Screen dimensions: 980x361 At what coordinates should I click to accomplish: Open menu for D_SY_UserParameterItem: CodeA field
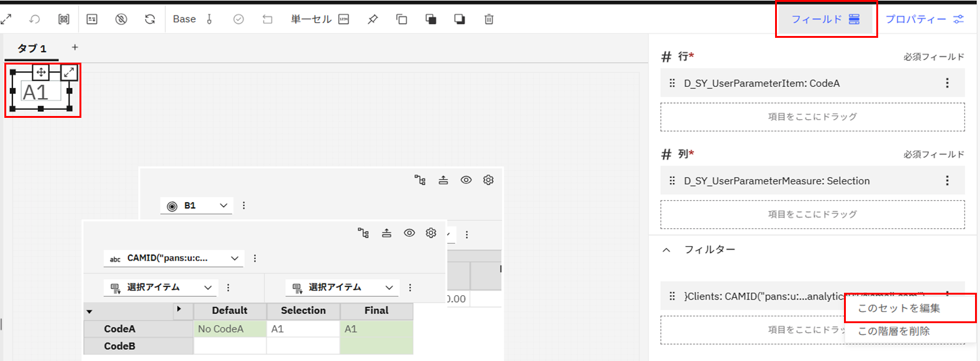(947, 83)
